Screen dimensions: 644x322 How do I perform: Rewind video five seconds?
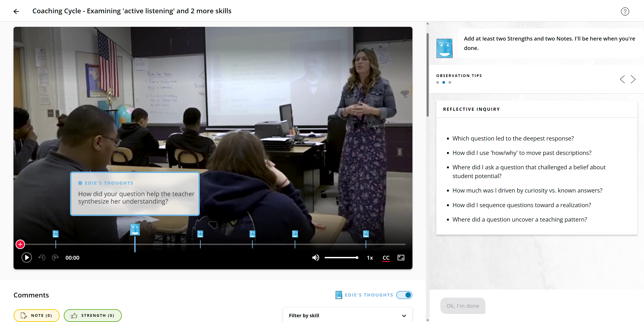click(x=42, y=258)
